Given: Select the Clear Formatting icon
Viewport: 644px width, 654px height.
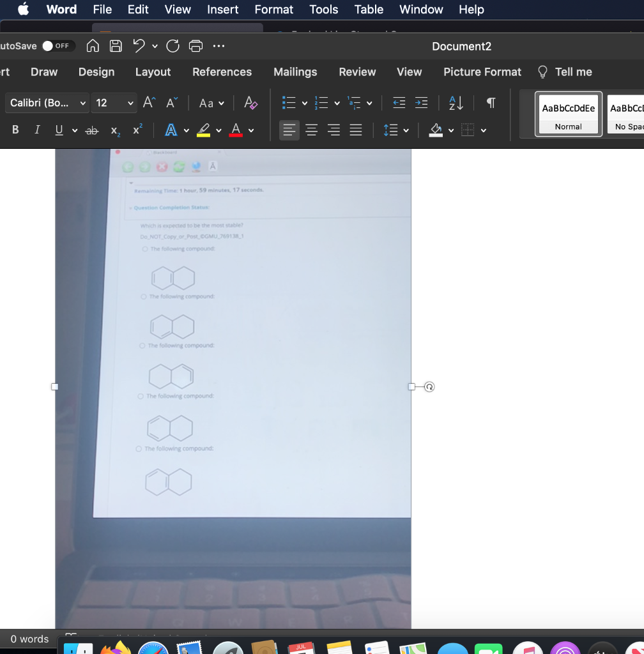Looking at the screenshot, I should click(250, 103).
